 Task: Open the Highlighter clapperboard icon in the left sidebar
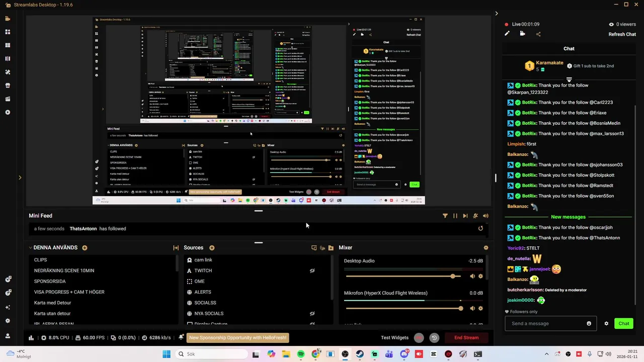(x=8, y=99)
